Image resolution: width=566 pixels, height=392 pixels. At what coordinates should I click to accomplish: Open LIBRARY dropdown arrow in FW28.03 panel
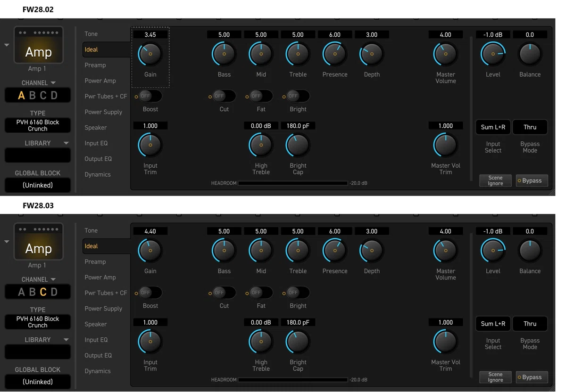click(x=66, y=340)
